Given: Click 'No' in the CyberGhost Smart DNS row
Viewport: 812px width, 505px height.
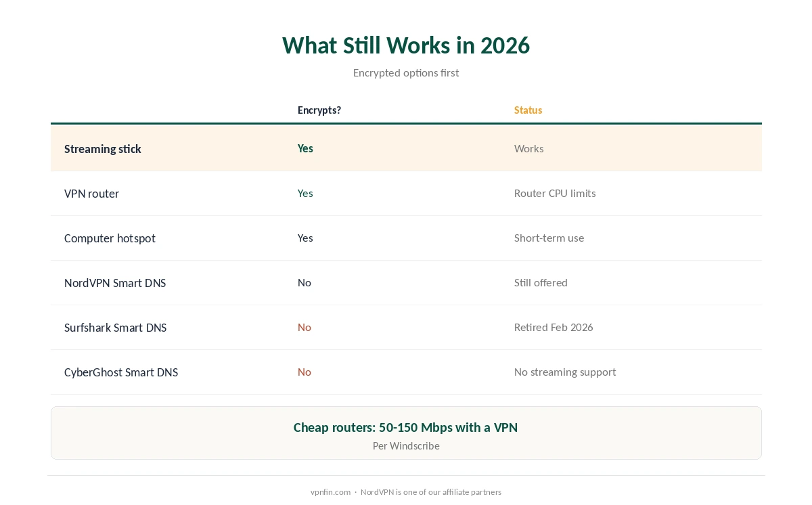Looking at the screenshot, I should point(304,372).
